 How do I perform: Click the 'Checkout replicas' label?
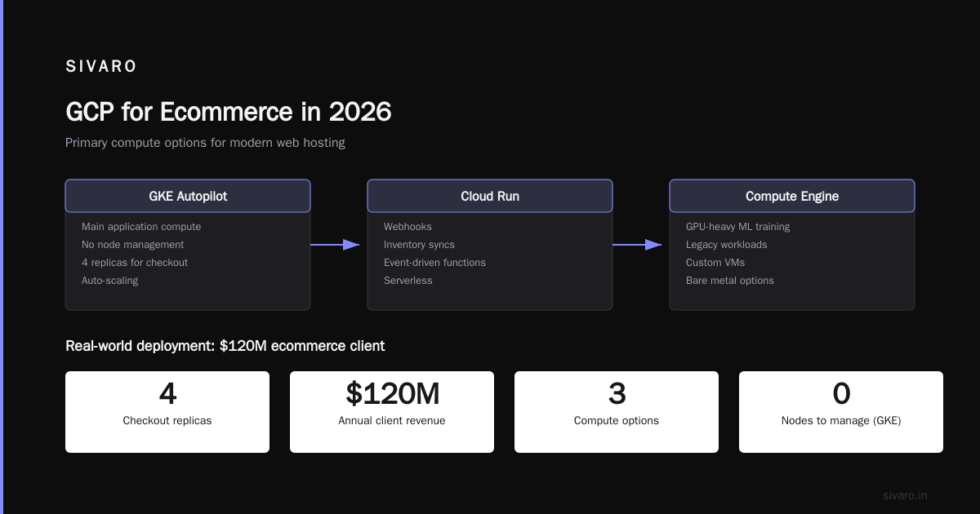click(167, 421)
